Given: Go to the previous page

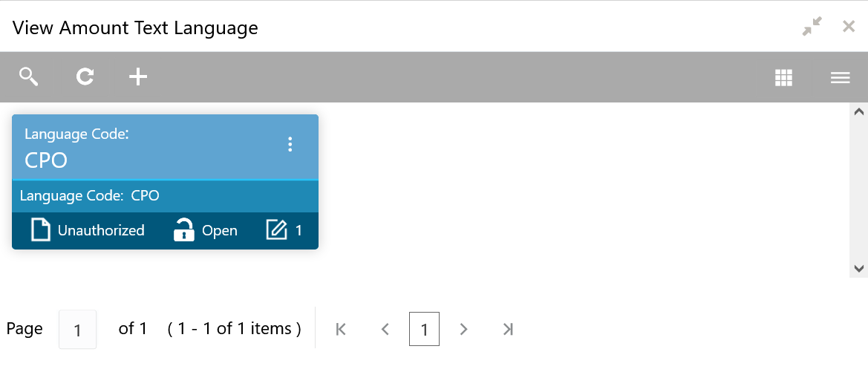Looking at the screenshot, I should coord(385,329).
